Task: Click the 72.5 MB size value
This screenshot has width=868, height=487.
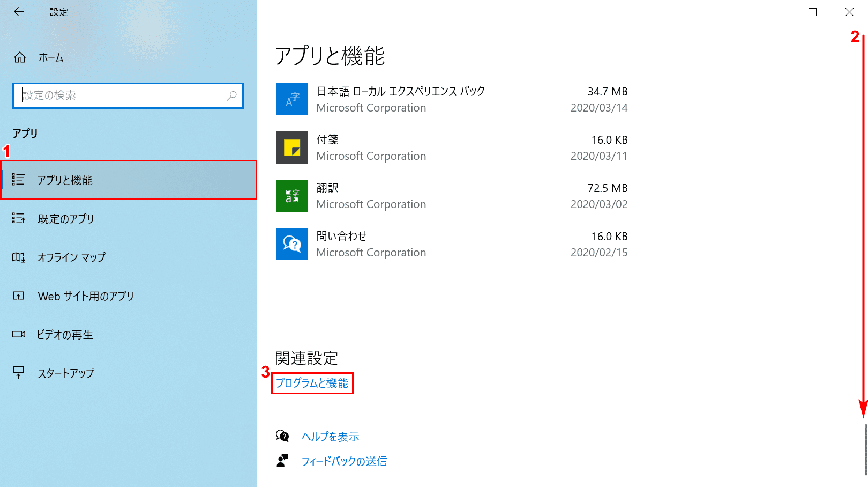Action: pos(608,188)
